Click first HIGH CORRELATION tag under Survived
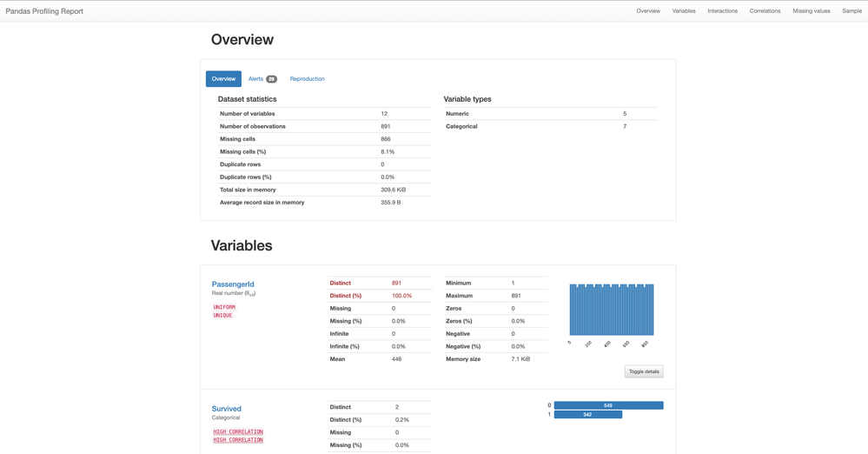The image size is (868, 454). 238,431
